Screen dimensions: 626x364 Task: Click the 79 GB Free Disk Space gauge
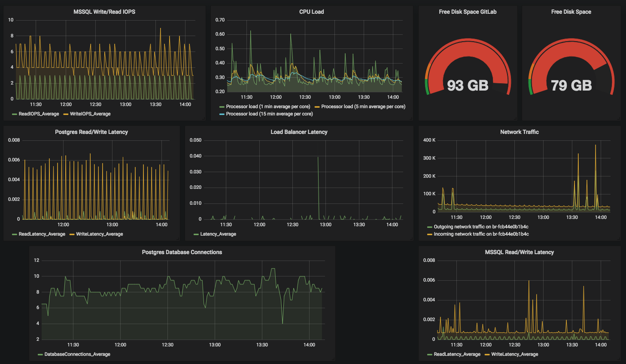(571, 85)
